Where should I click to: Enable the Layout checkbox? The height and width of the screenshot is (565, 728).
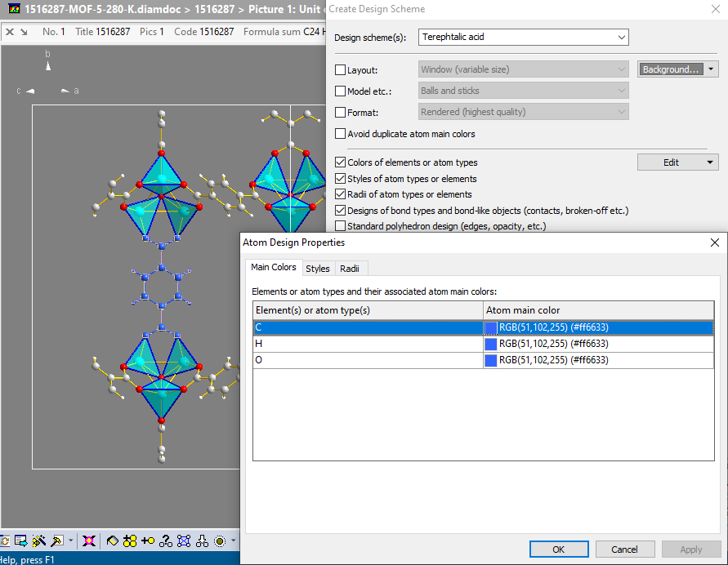(x=341, y=70)
